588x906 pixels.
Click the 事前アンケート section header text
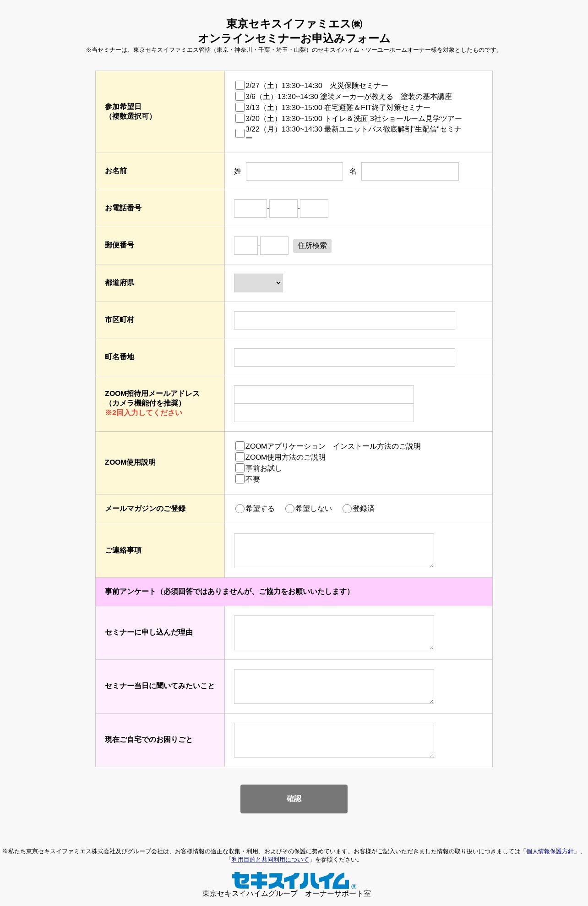(x=229, y=592)
